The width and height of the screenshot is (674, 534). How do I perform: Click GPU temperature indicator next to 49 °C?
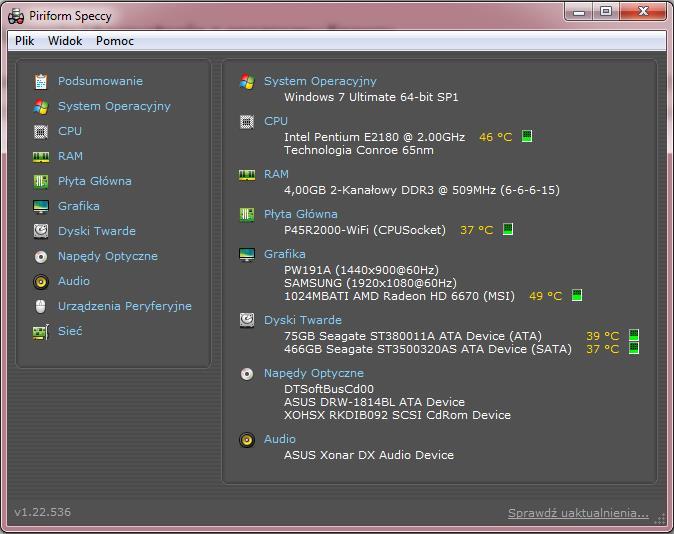pyautogui.click(x=577, y=295)
